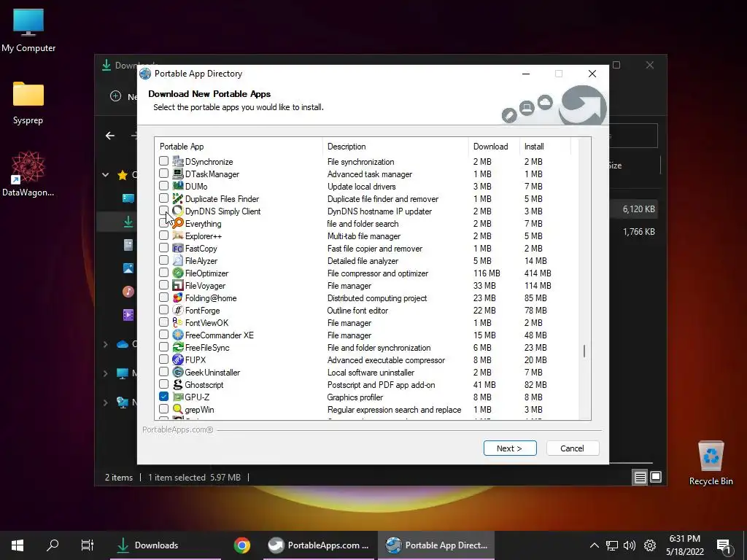
Task: Click the FileVoyager app icon
Action: pyautogui.click(x=178, y=285)
